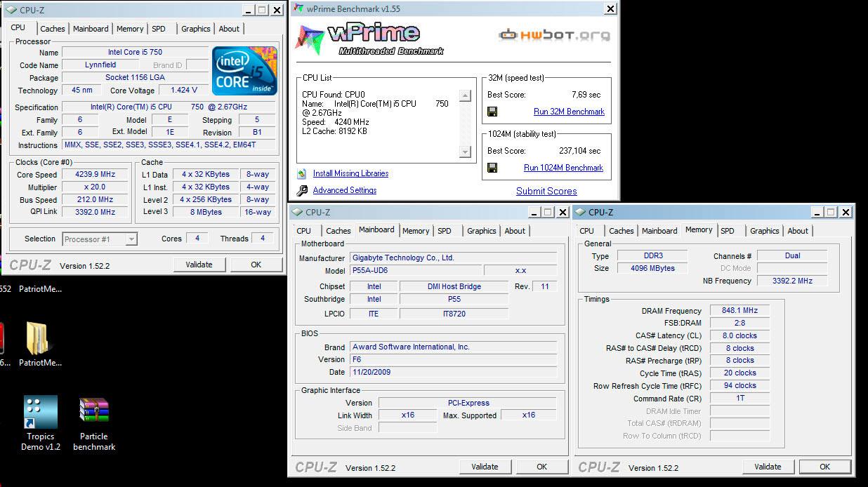
Task: Click Validate in the CPU window
Action: click(199, 265)
